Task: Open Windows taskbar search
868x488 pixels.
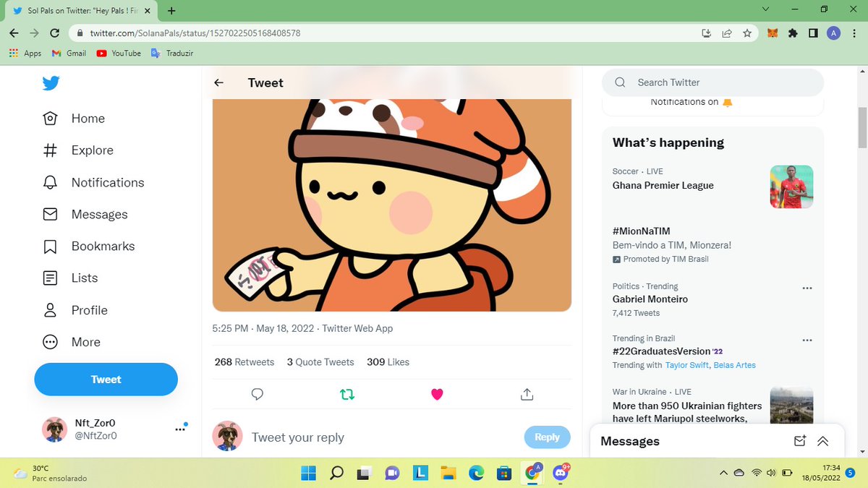Action: tap(336, 473)
